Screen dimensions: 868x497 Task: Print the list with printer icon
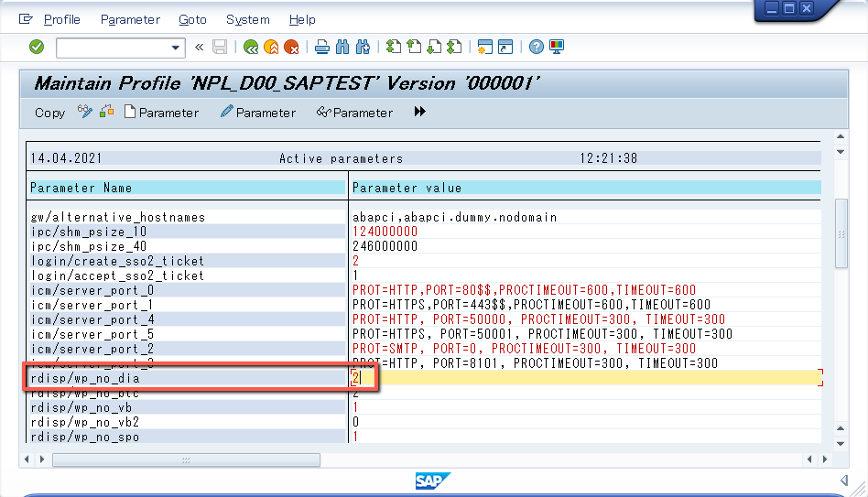pos(322,47)
